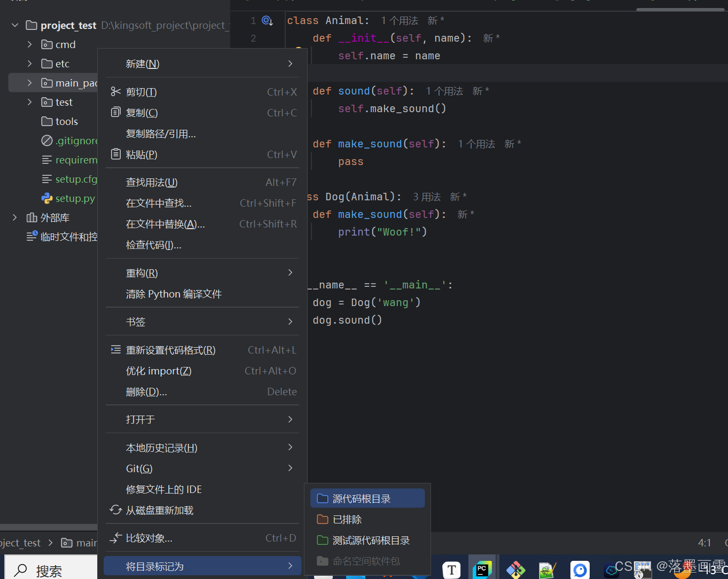Open the 重构(R) submenu arrow
728x579 pixels.
tap(290, 272)
